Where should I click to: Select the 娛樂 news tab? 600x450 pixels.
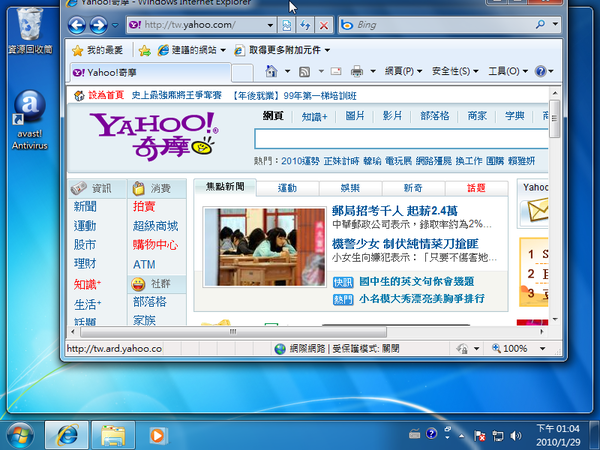[x=350, y=188]
